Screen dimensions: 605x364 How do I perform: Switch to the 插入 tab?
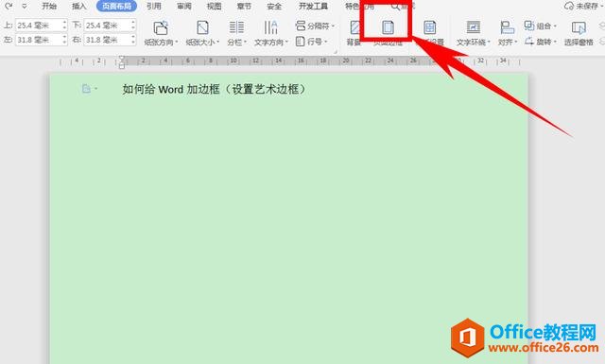[79, 7]
